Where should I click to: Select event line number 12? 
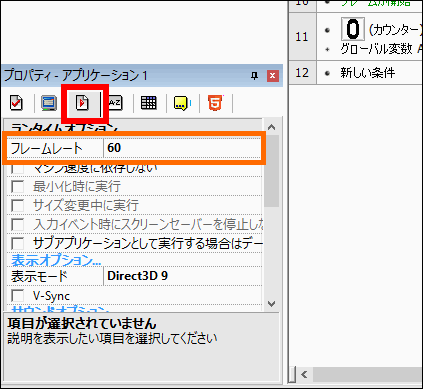(x=302, y=73)
